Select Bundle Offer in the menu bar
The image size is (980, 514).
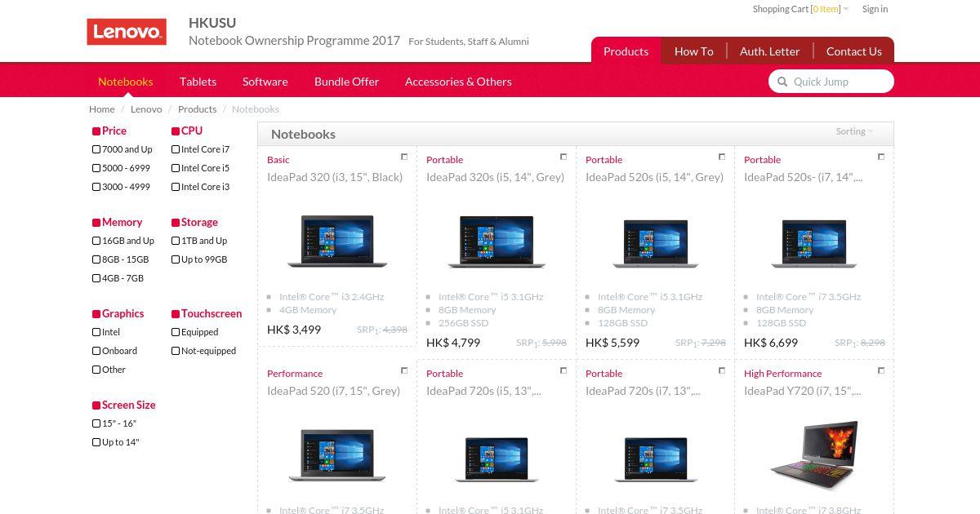point(346,82)
